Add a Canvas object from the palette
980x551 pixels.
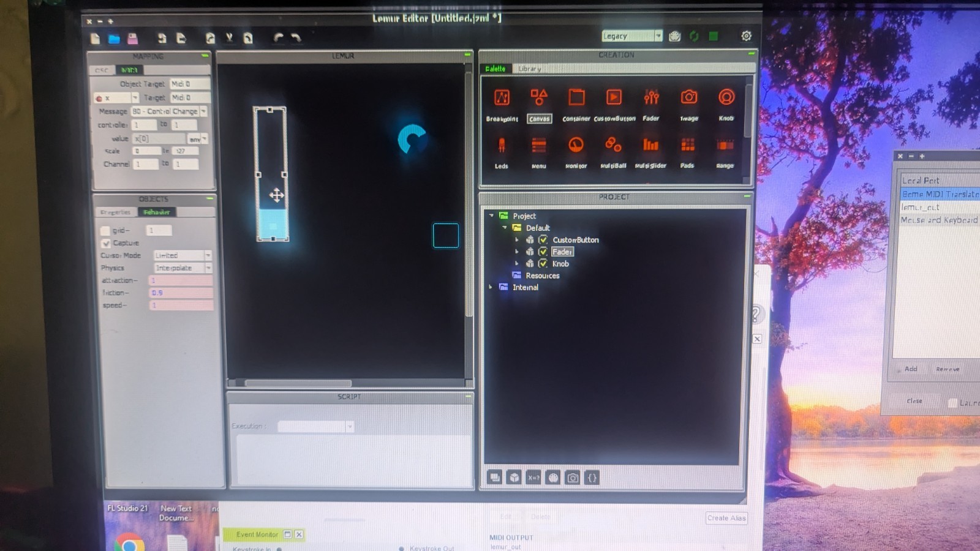pyautogui.click(x=539, y=104)
